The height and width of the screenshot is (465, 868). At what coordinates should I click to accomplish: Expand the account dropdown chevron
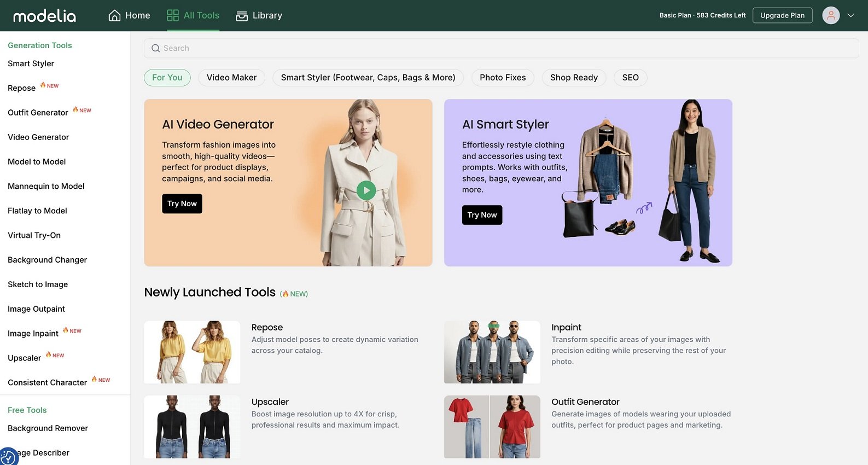850,15
